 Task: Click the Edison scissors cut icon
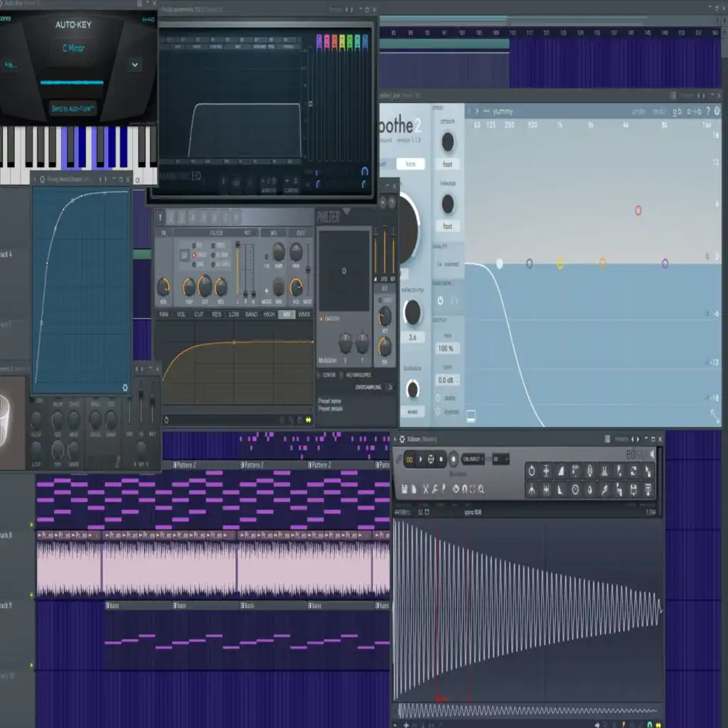point(425,489)
